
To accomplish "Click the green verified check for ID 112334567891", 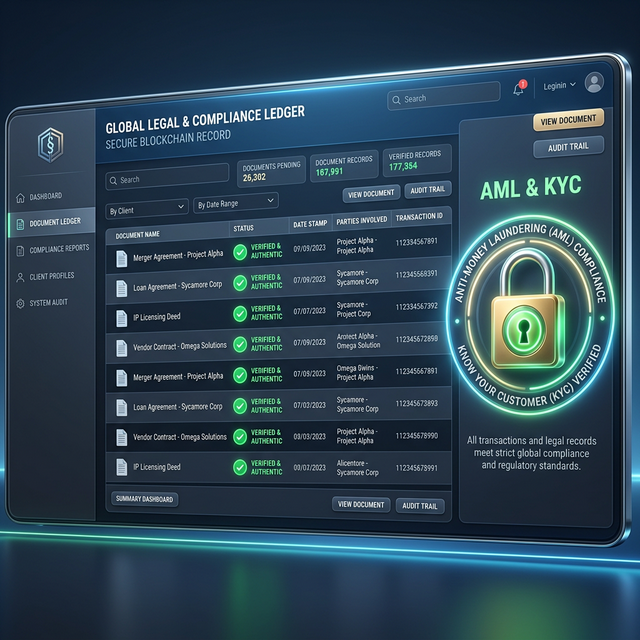I will coord(240,252).
